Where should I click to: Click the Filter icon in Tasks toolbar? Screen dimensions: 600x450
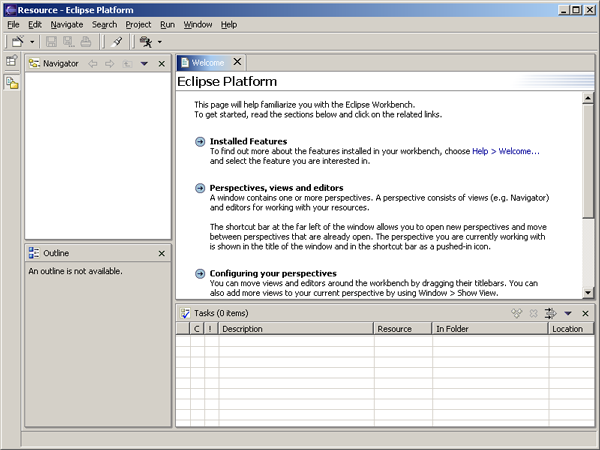[x=550, y=313]
